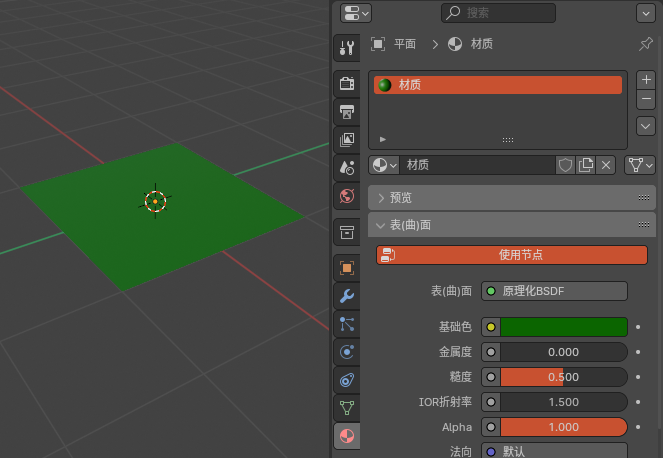Open the World properties tab
This screenshot has width=663, height=458.
347,196
